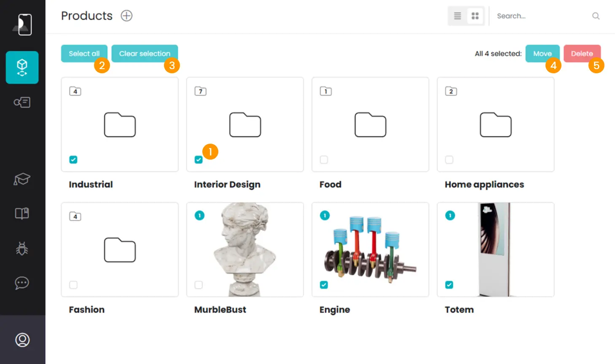
Task: Open the documentation book icon
Action: click(21, 213)
